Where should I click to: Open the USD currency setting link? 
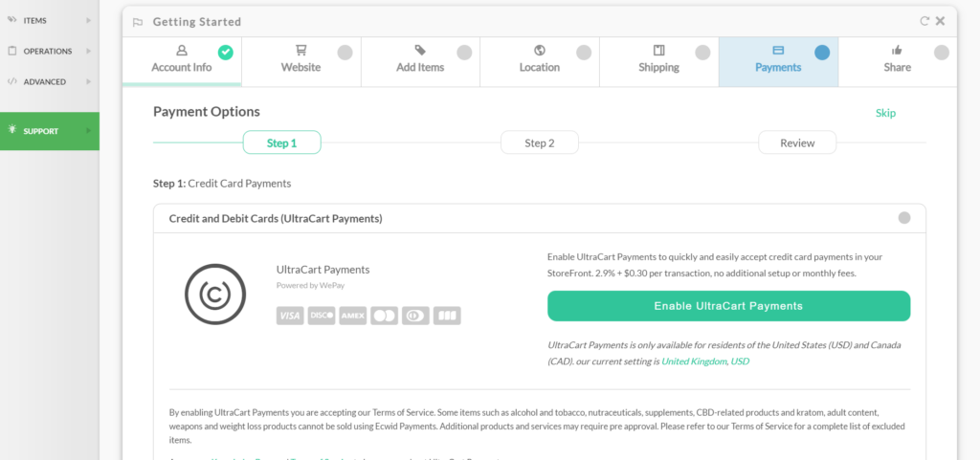(740, 361)
